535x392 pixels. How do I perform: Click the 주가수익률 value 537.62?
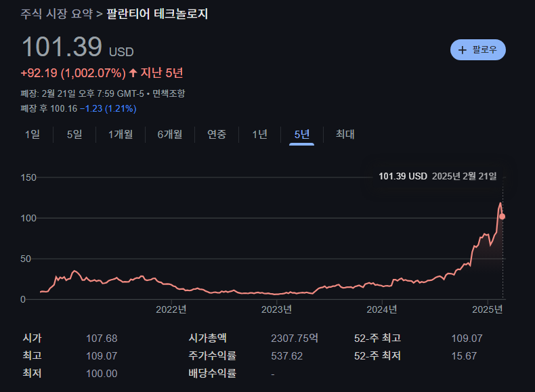(287, 356)
